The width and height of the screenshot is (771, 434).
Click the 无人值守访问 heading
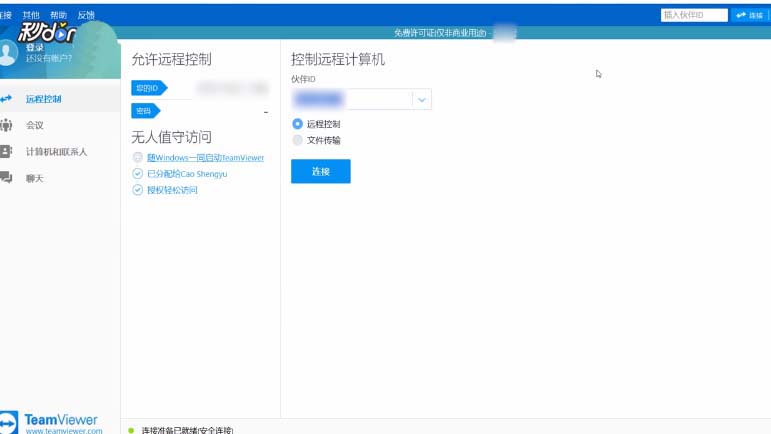pyautogui.click(x=171, y=137)
